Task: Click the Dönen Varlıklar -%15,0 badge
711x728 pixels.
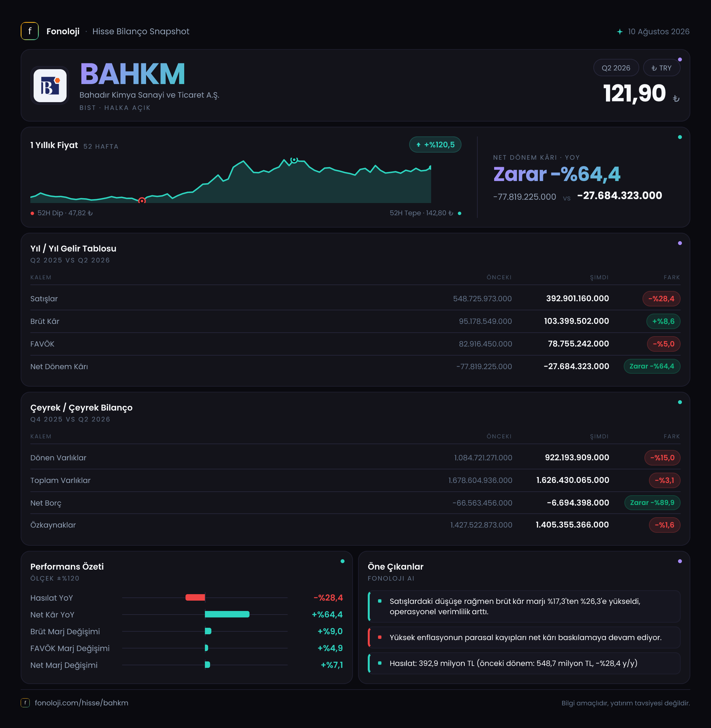Action: 662,457
